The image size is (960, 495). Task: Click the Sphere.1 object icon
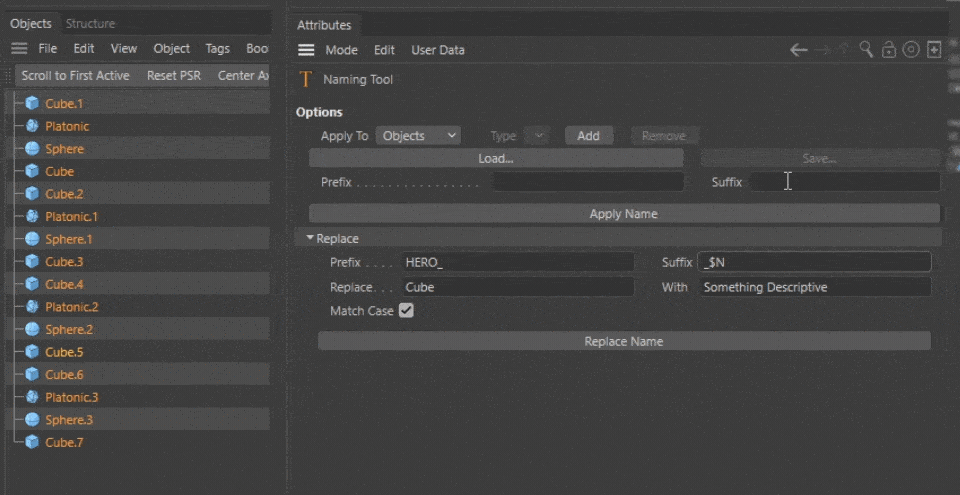pos(32,239)
